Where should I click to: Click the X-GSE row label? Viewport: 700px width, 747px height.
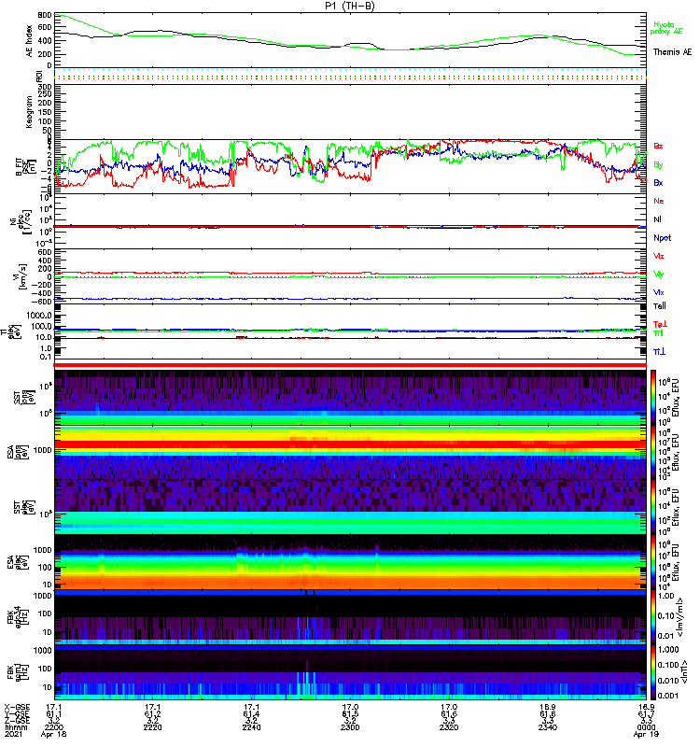point(17,707)
